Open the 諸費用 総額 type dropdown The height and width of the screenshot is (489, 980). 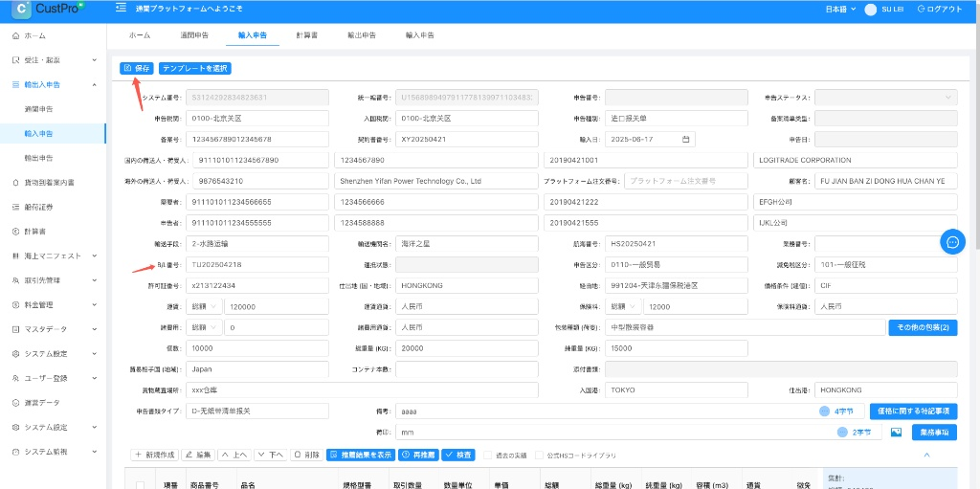[x=205, y=327]
